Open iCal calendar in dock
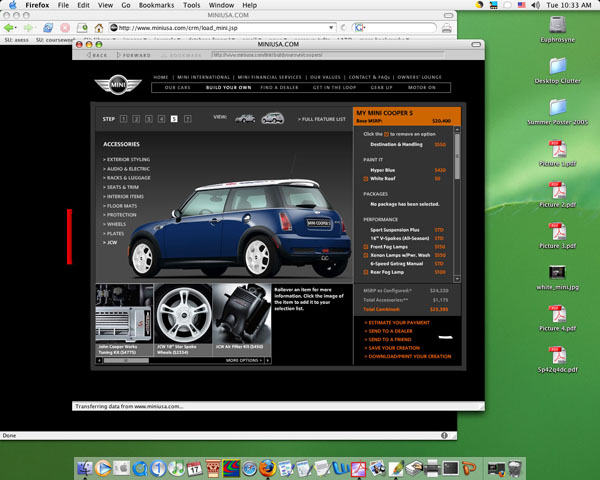 pos(194,469)
